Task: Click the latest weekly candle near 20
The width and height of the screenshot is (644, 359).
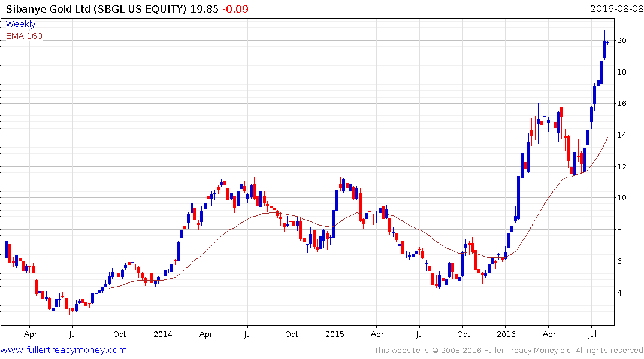Action: tap(607, 42)
